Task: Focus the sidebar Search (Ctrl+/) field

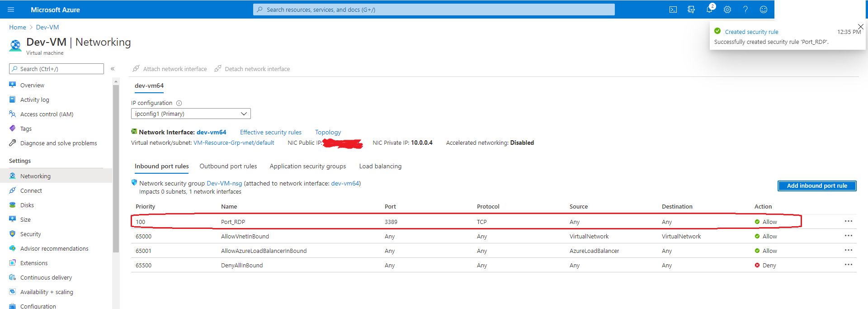Action: pos(57,69)
